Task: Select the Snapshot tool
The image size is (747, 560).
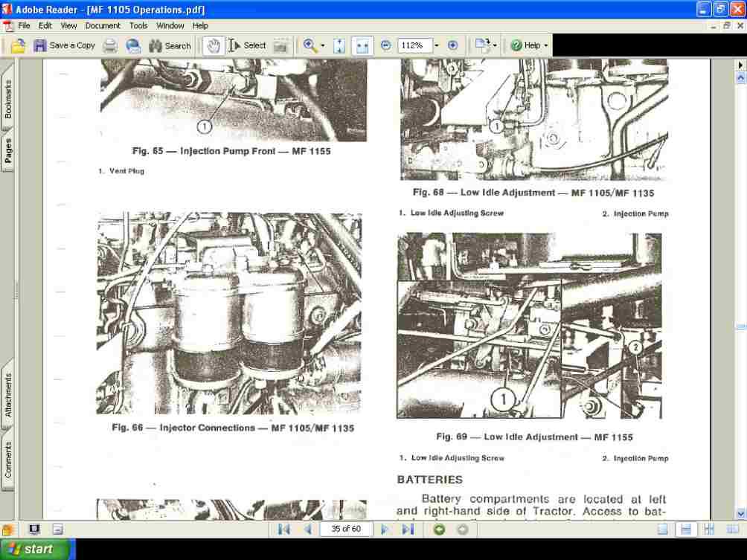Action: pos(279,45)
